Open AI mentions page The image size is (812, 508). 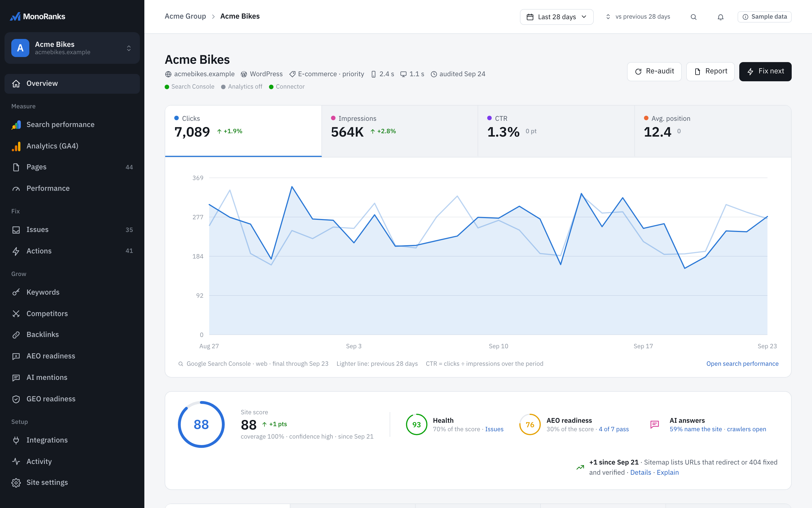click(x=72, y=378)
